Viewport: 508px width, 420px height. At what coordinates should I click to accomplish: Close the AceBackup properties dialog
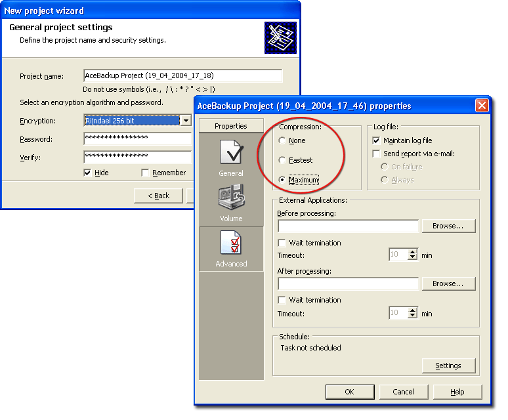482,106
